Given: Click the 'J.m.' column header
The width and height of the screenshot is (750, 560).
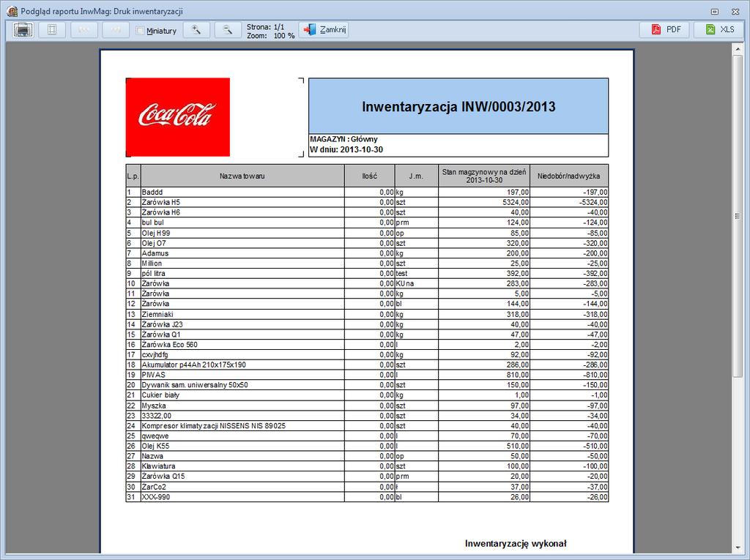Looking at the screenshot, I should coord(416,176).
